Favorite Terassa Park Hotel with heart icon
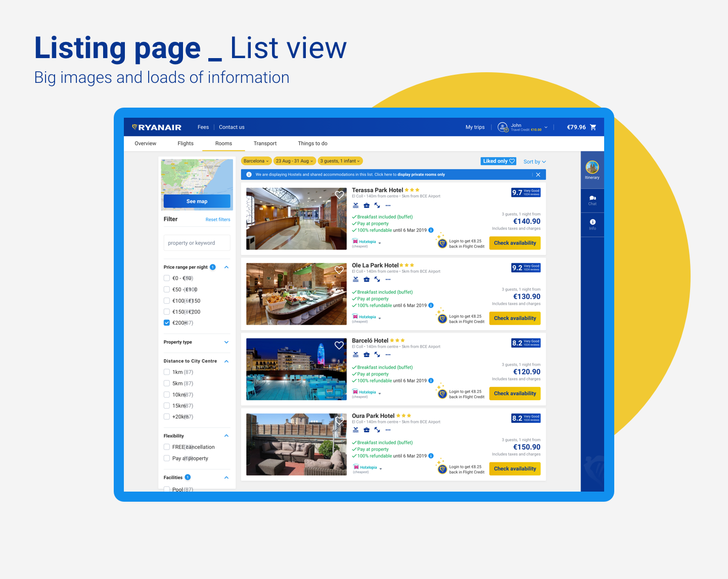Image resolution: width=728 pixels, height=579 pixels. pos(339,195)
